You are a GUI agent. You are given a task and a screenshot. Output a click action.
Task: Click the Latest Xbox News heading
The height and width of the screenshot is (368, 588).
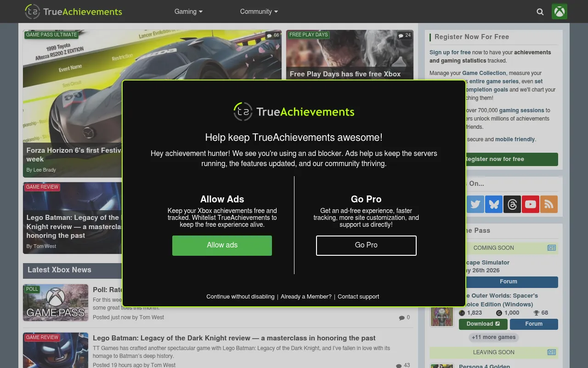pos(59,270)
